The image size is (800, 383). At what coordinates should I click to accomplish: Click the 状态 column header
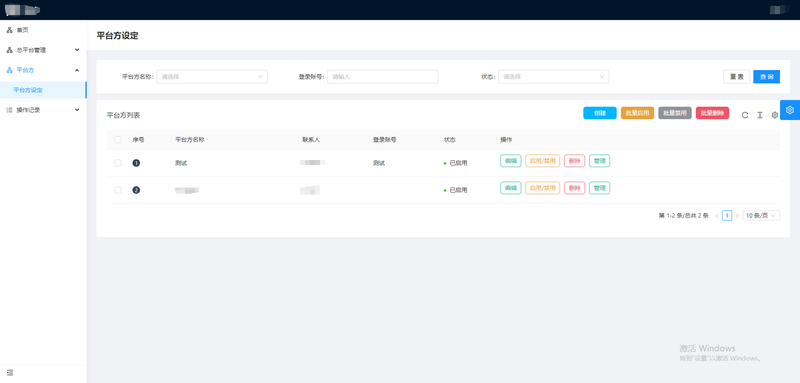pyautogui.click(x=450, y=139)
